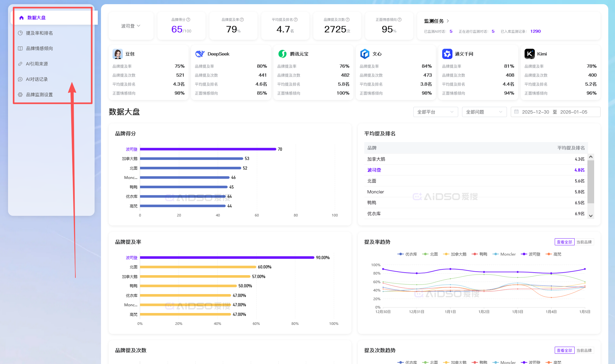Viewport: 615px width, 364px height.
Task: Open the 波司登 brand selector dropdown
Action: click(x=131, y=26)
